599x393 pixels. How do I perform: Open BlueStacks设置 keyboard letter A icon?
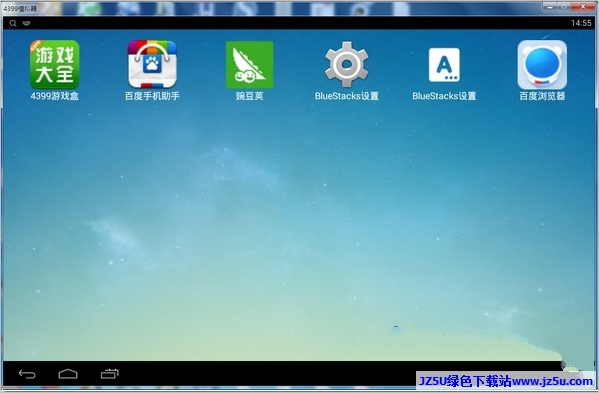(x=444, y=65)
